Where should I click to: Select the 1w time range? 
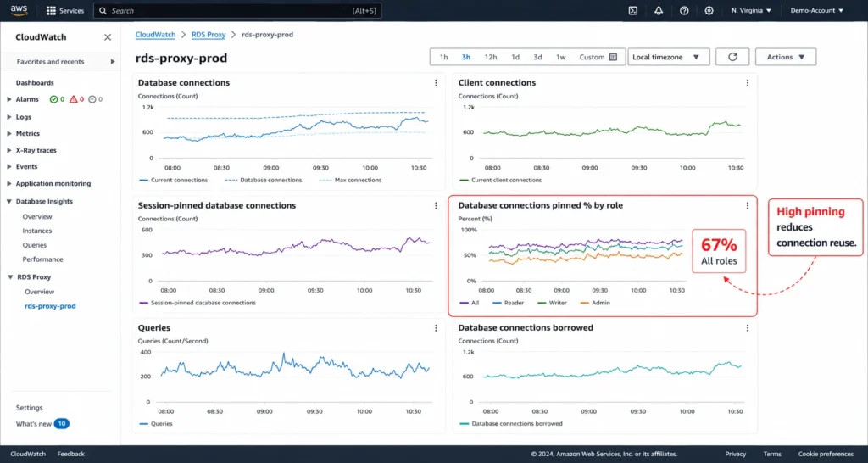point(561,57)
